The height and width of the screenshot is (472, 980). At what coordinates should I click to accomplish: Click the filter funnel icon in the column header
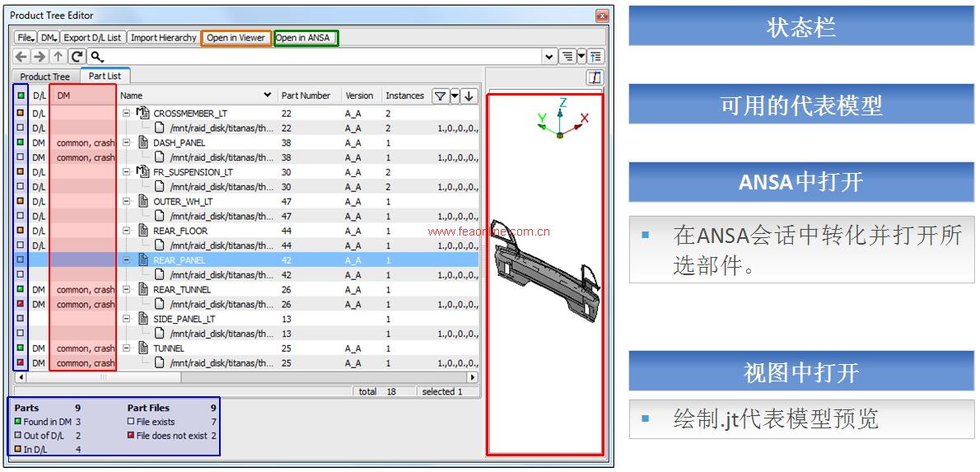click(441, 96)
